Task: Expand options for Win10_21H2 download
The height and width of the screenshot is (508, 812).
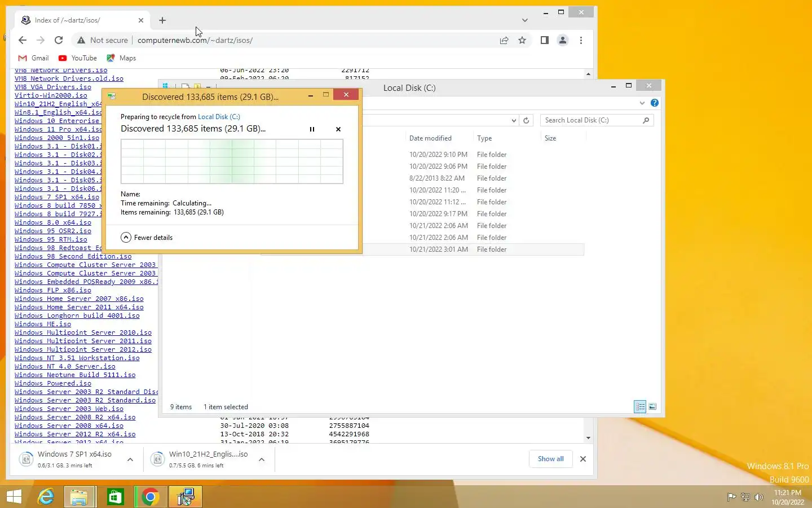Action: click(262, 459)
